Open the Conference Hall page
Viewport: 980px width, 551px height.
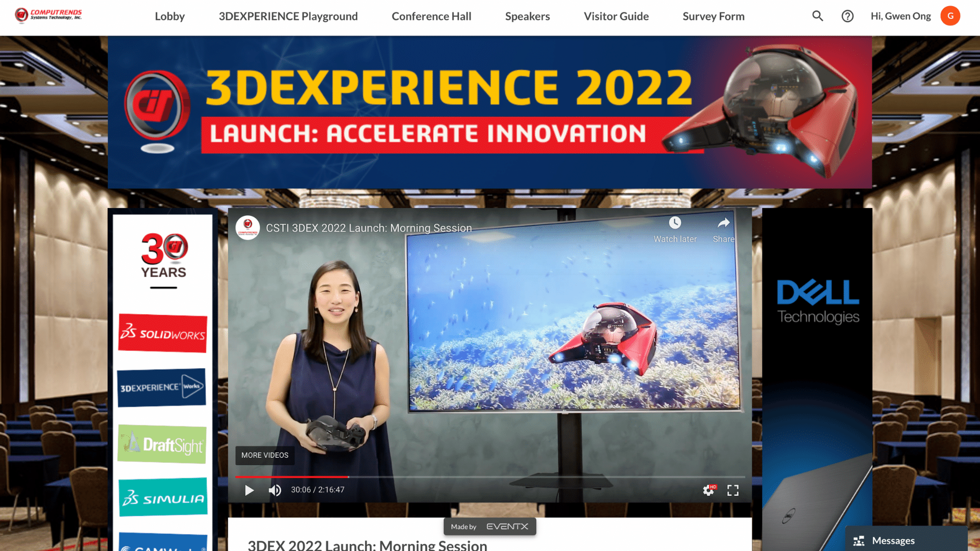[x=431, y=16]
